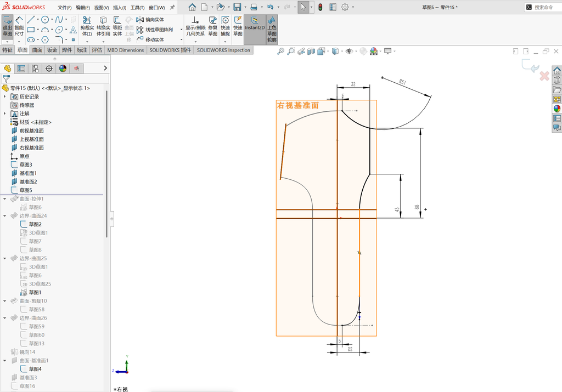The width and height of the screenshot is (562, 392).
Task: Collapse the 边界-曲面24 feature node
Action: pyautogui.click(x=4, y=216)
